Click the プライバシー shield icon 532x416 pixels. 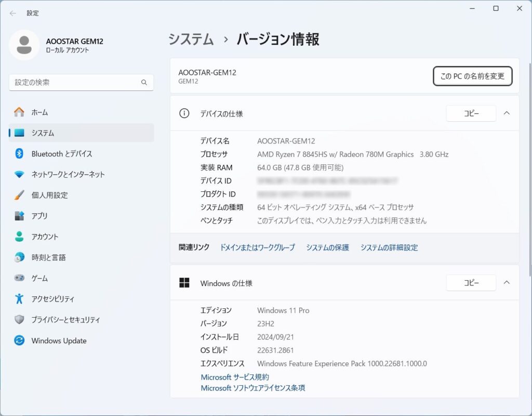(19, 320)
